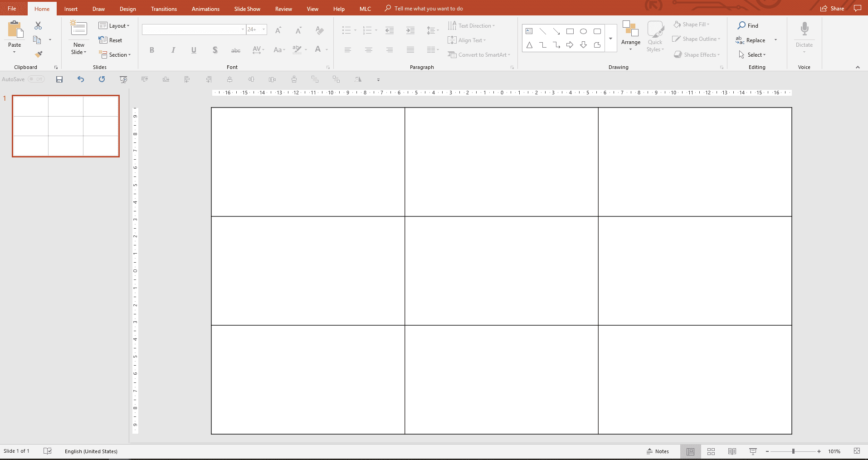Open the font size dropdown
The image size is (868, 460).
coord(263,29)
